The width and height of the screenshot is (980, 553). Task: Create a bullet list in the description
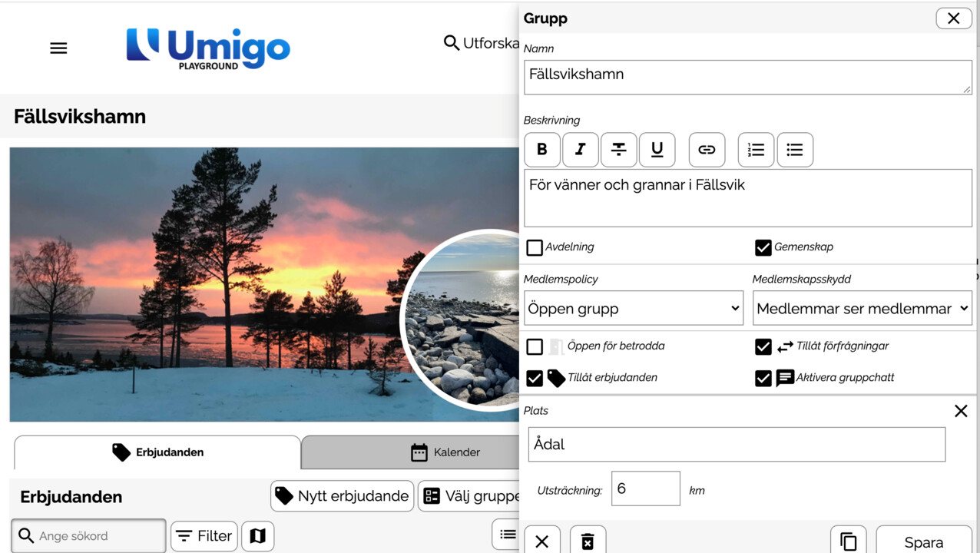tap(795, 150)
